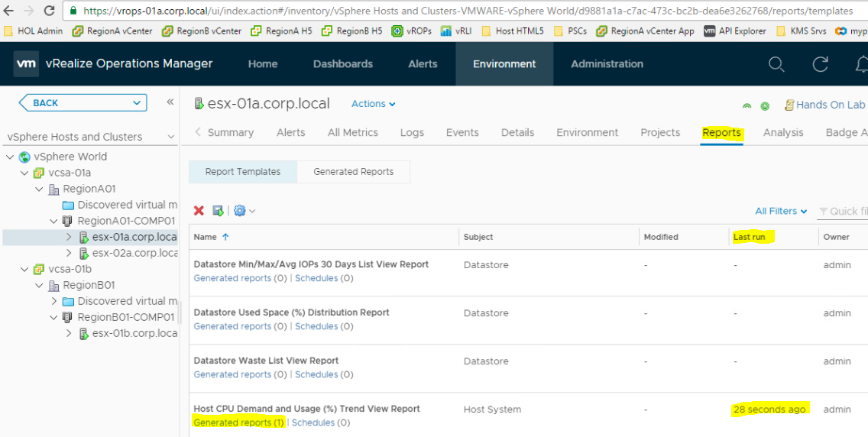Click the Quick filter input field
Image resolution: width=868 pixels, height=437 pixels.
(x=843, y=211)
